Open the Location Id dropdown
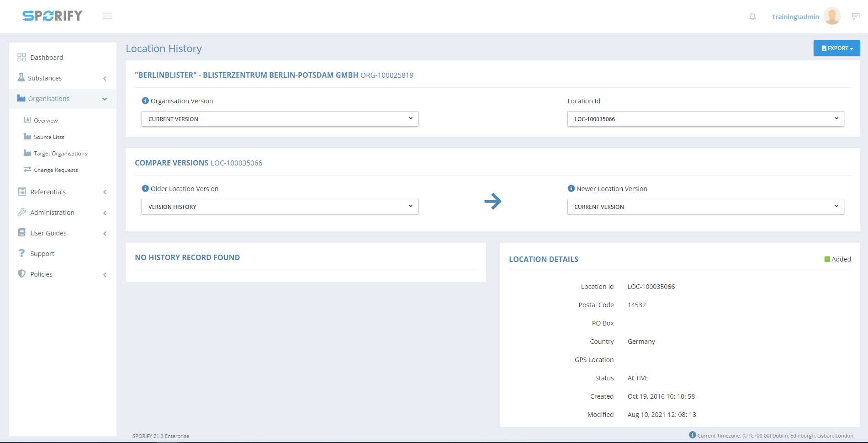This screenshot has width=868, height=443. coord(705,119)
